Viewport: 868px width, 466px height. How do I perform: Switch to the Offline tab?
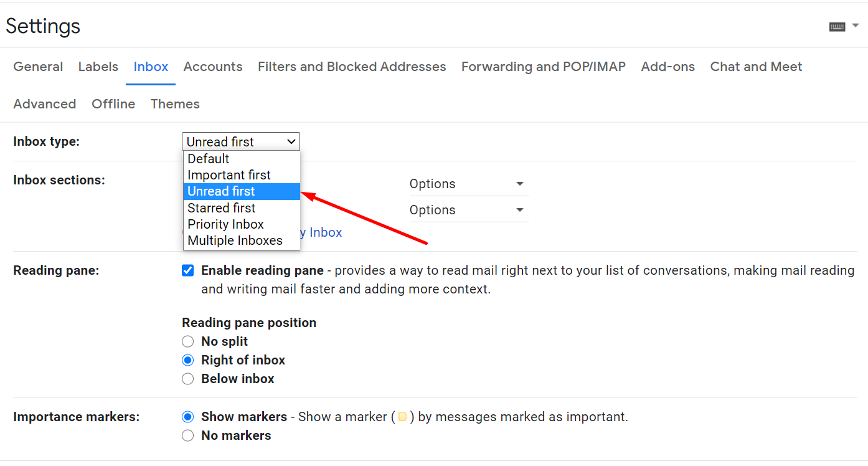pyautogui.click(x=113, y=104)
